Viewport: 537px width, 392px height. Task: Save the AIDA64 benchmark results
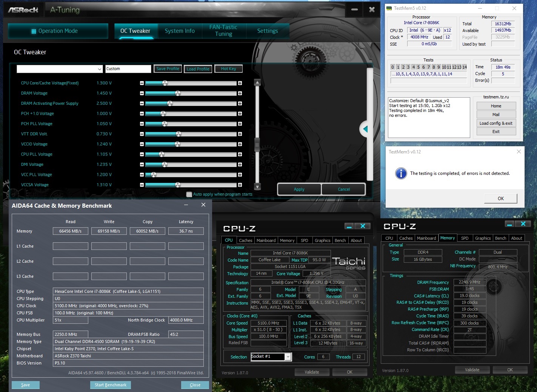pos(25,385)
